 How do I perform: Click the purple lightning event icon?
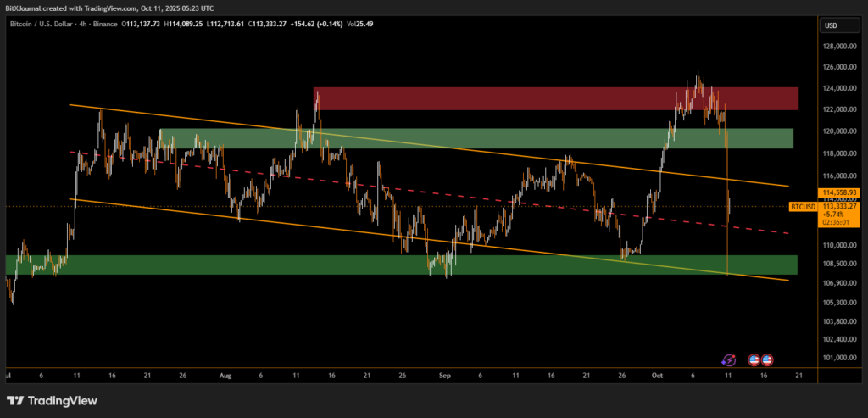729,360
